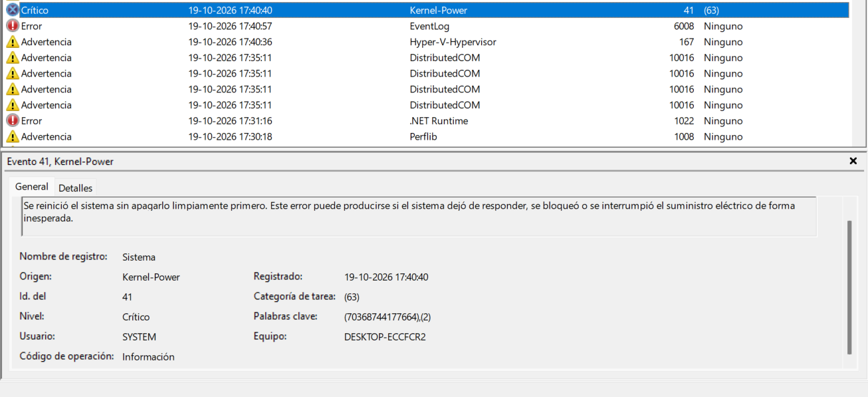The image size is (868, 397).
Task: Click the "Código de operación:" label
Action: click(x=66, y=356)
